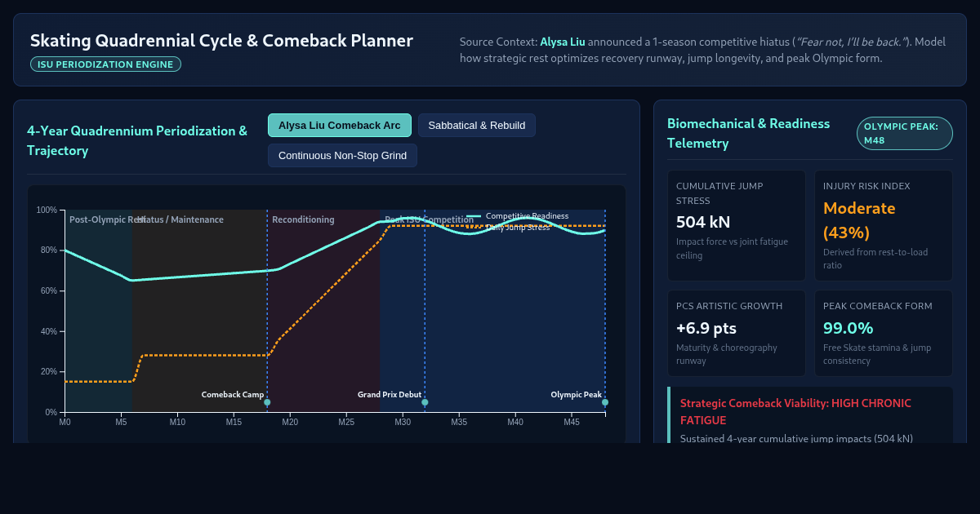Click the Olympic Peak milestone dot
The width and height of the screenshot is (980, 514).
[x=605, y=402]
